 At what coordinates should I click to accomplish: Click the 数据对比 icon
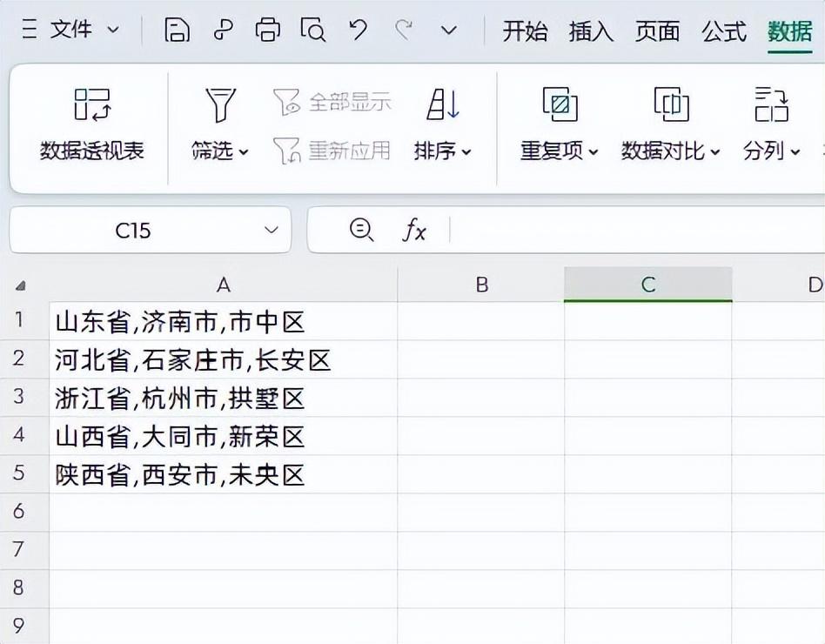click(671, 104)
